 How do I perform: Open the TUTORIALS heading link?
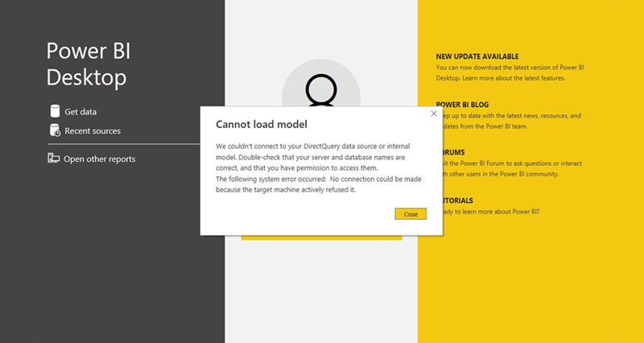click(457, 200)
